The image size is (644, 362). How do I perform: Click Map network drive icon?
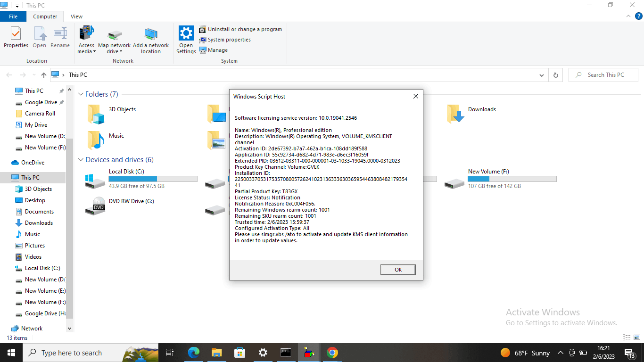point(114,40)
